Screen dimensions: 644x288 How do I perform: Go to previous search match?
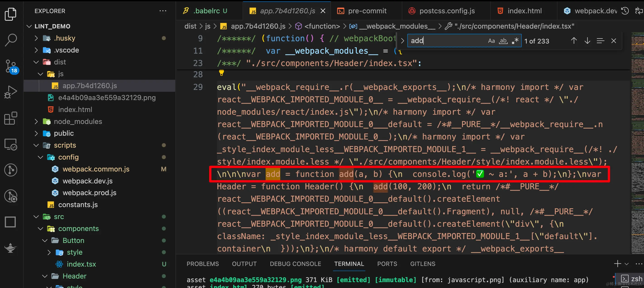point(574,41)
